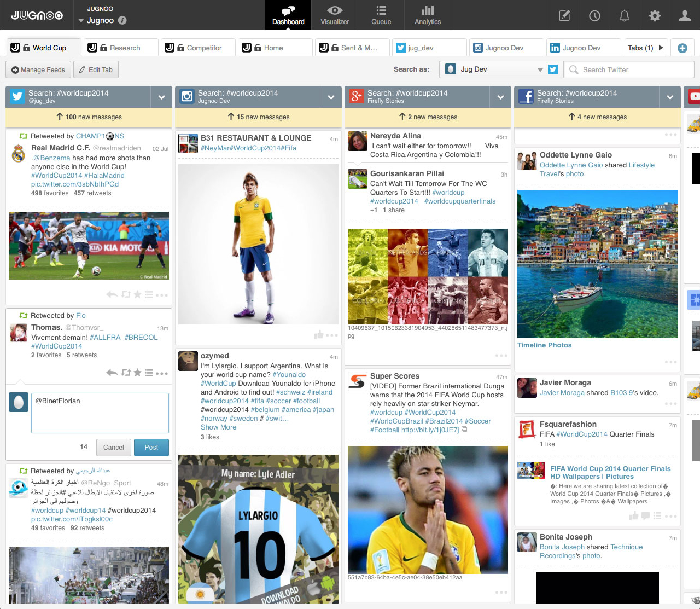Expand the Google+ #worldcup2014 column menu
This screenshot has height=609, width=700.
click(x=500, y=97)
